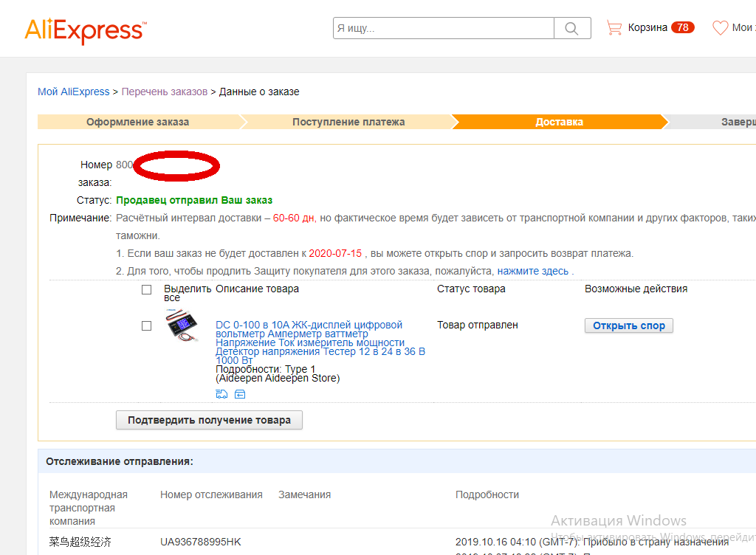
Task: Click the date '2020-07-15'
Action: click(x=335, y=253)
